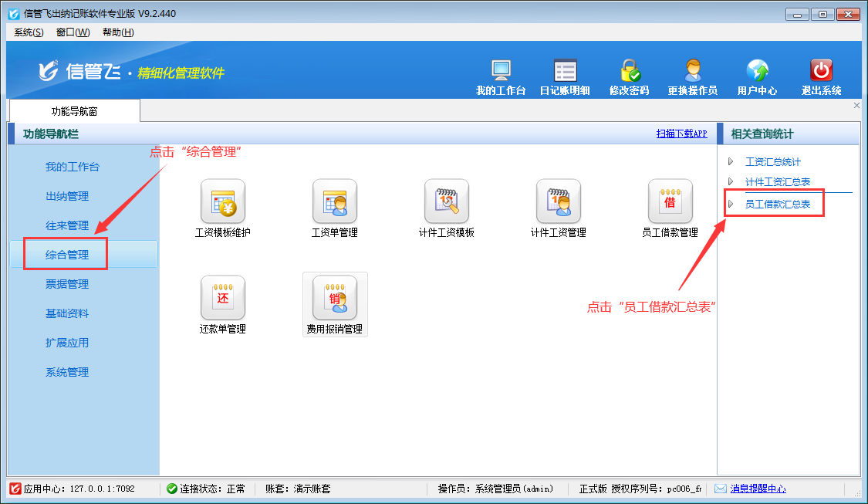Expand 员工借款汇总表 triangle arrow
The height and width of the screenshot is (504, 868).
[731, 205]
